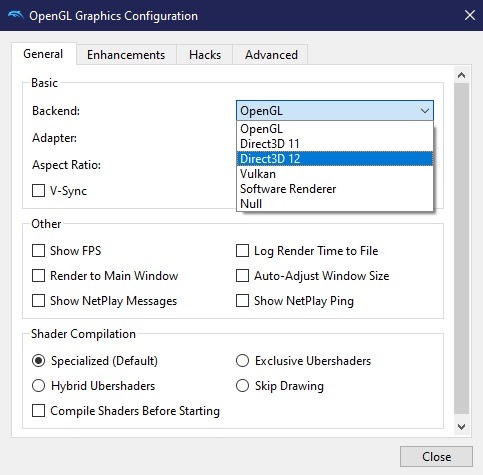
Task: Click the scrollbar up arrow
Action: 461,75
